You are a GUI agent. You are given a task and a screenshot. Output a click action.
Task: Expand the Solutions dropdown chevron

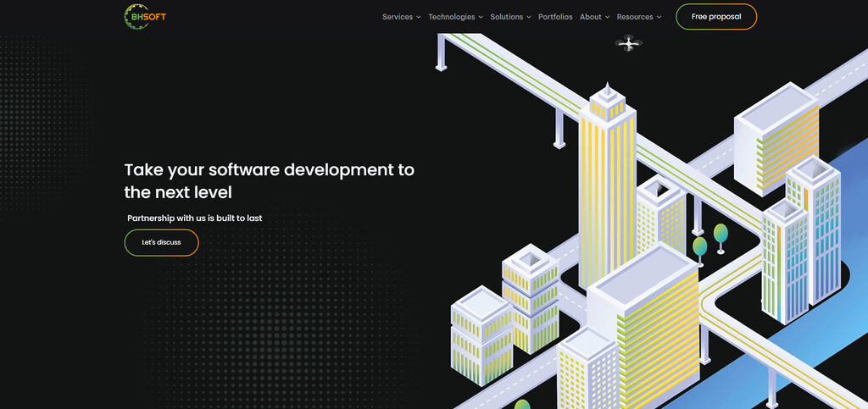coord(529,17)
